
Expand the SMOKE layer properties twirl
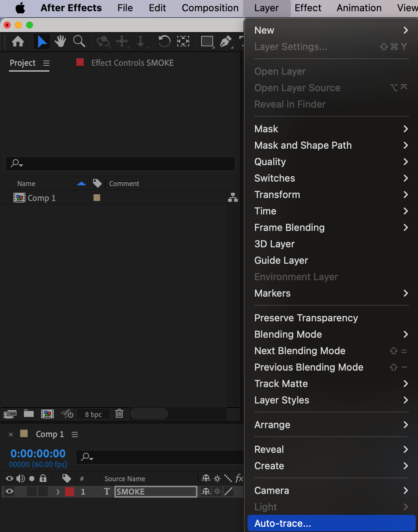coord(58,492)
